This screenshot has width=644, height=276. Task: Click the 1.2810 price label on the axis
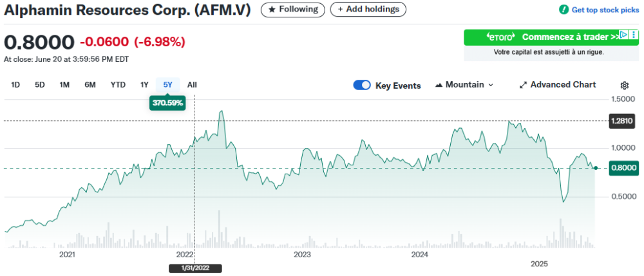621,120
